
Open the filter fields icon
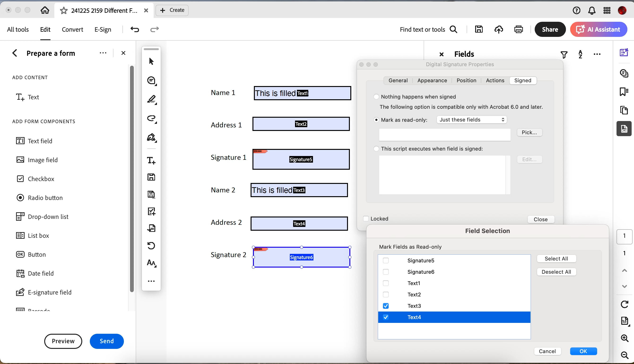[564, 54]
